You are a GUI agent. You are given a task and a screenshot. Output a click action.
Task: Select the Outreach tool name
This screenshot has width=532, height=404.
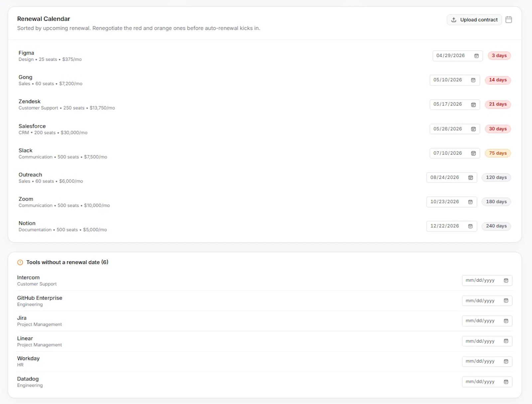coord(30,175)
